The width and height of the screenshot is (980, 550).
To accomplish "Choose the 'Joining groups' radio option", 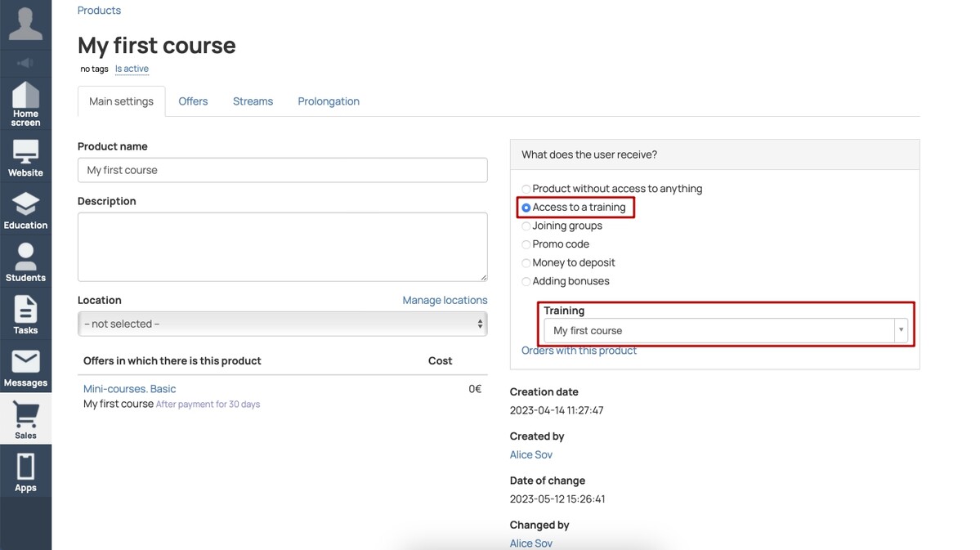I will 526,226.
